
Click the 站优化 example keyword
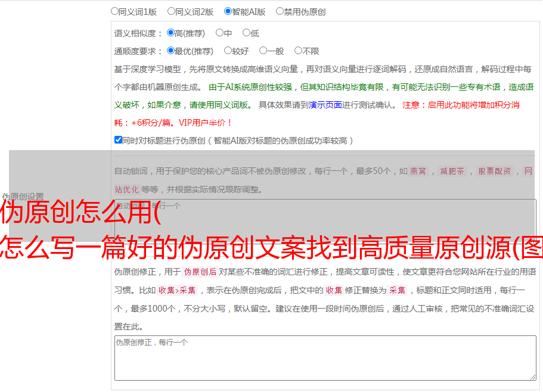pyautogui.click(x=127, y=189)
